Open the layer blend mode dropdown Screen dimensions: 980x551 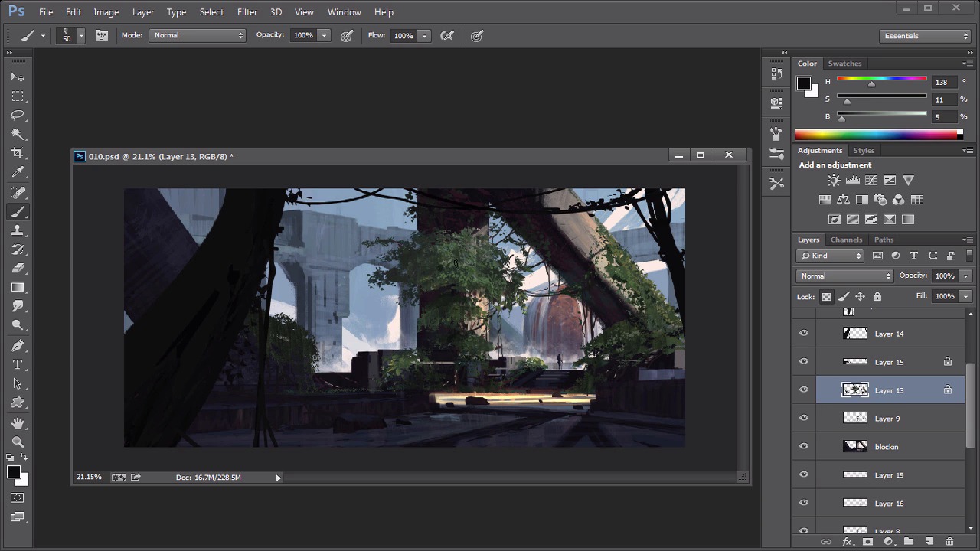point(845,275)
